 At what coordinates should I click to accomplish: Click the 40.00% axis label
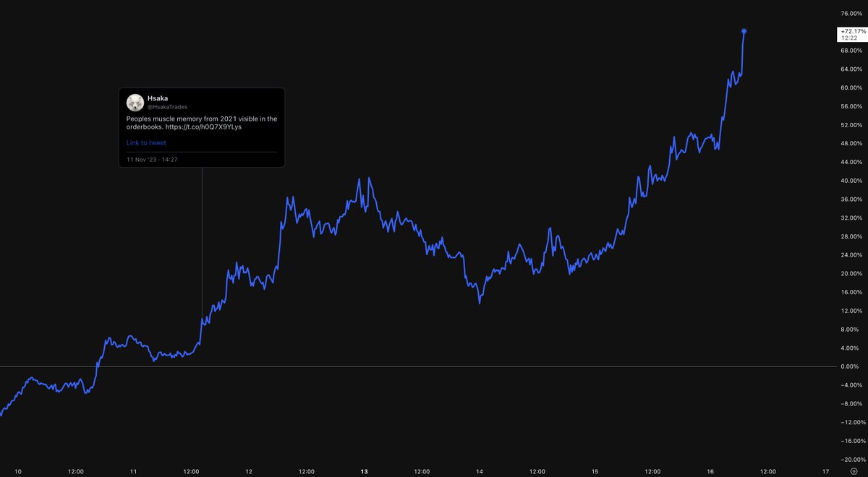(x=850, y=181)
